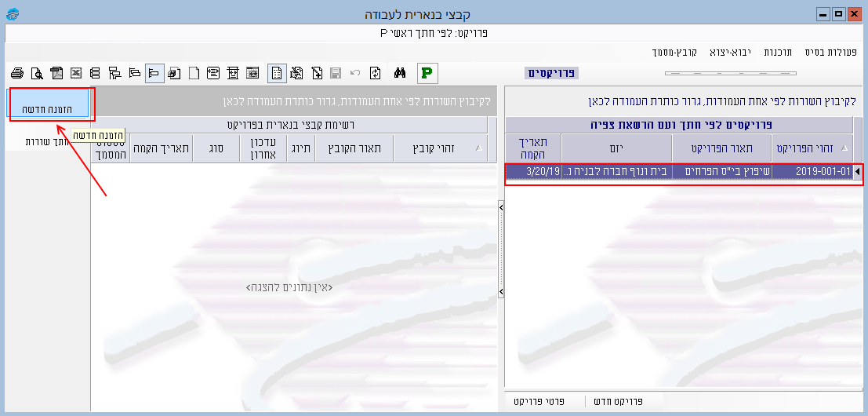Export to PDF using the toolbar icon
This screenshot has width=868, height=416.
pos(56,74)
